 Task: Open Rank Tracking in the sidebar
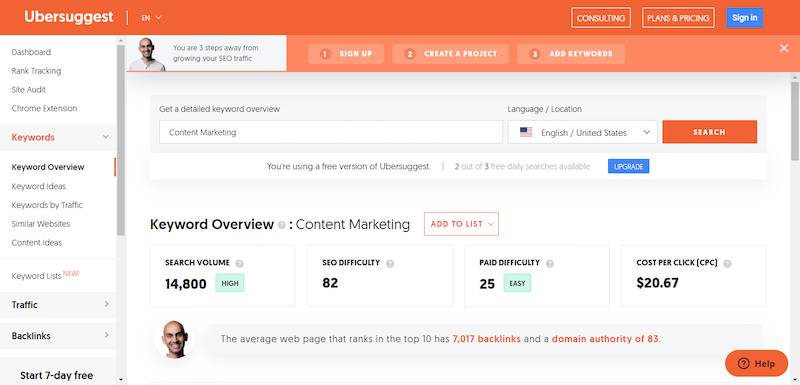(x=36, y=71)
